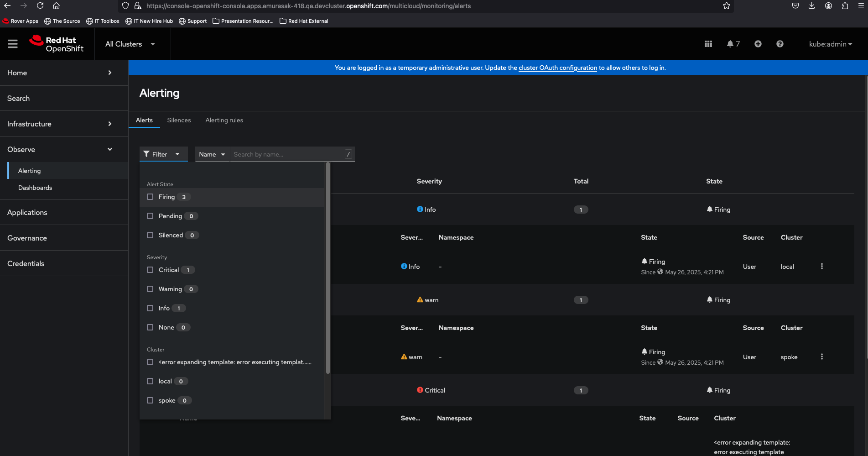
Task: Check the Critical severity filter
Action: click(150, 270)
